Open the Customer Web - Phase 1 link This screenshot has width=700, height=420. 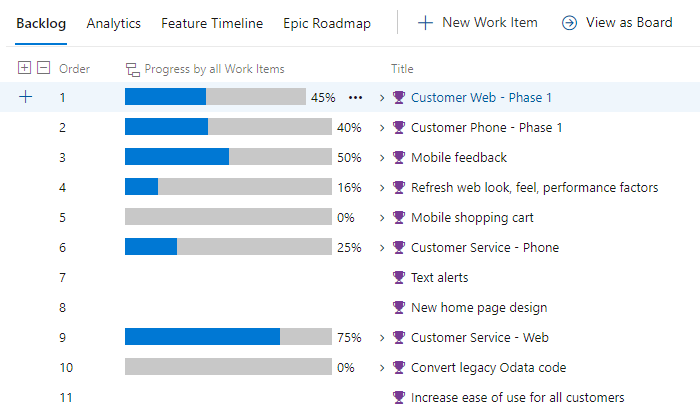point(481,97)
